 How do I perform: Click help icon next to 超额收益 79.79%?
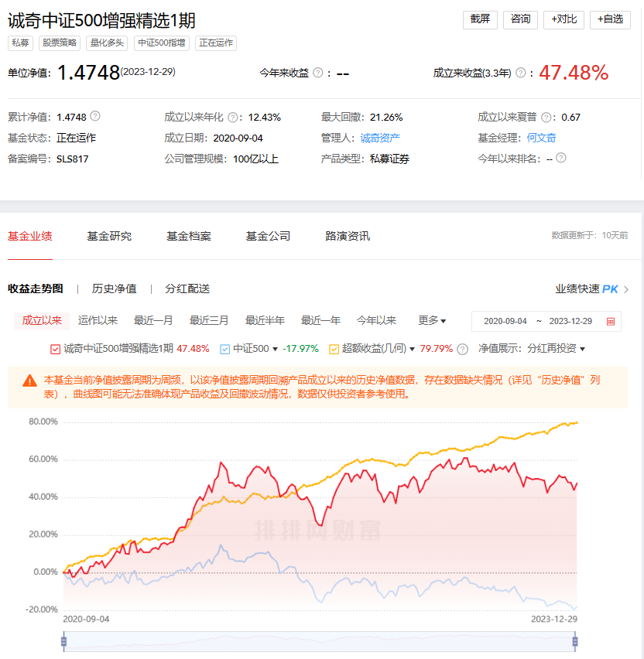(x=462, y=350)
